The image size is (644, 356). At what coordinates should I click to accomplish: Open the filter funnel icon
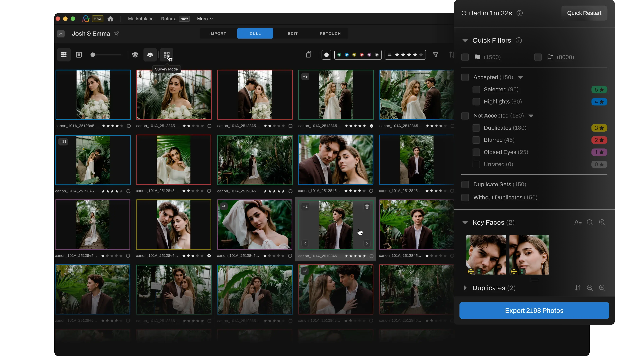436,54
